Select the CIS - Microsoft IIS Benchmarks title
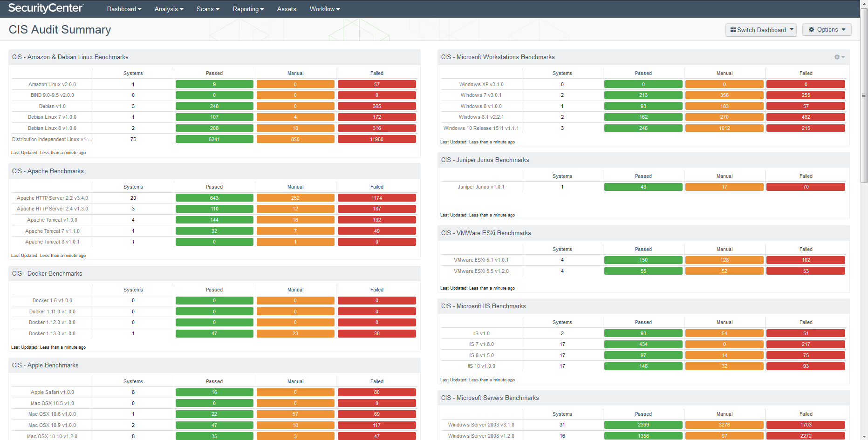 point(483,306)
